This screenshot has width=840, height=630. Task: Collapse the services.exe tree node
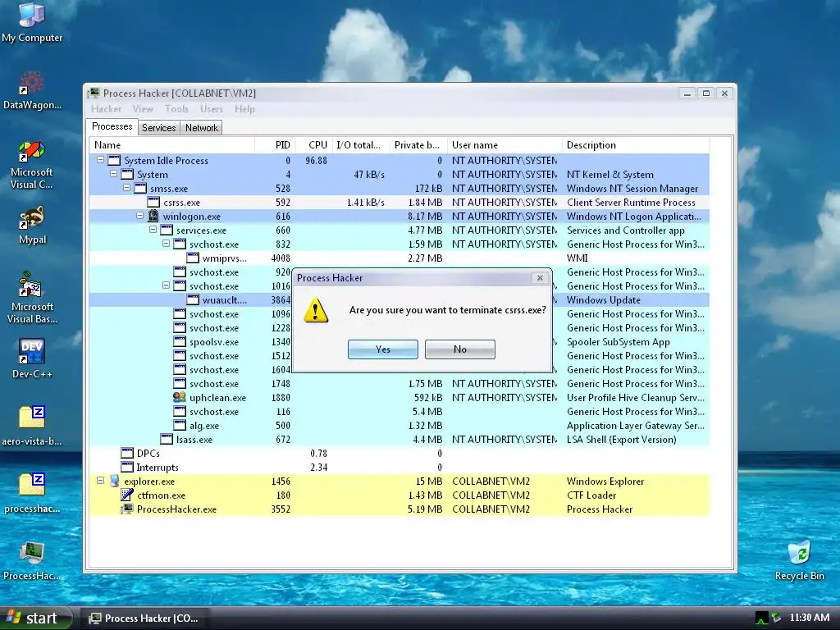(x=153, y=230)
